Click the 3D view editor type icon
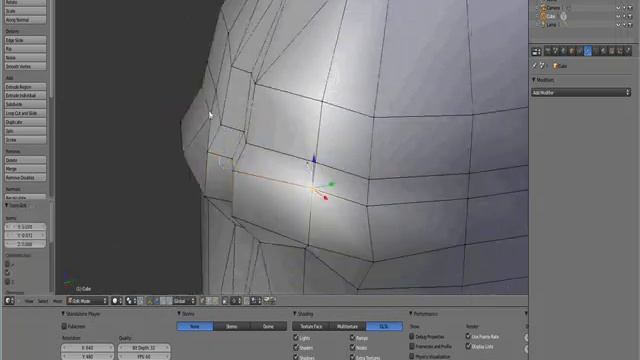Viewport: 640px width, 360px height. pyautogui.click(x=9, y=301)
